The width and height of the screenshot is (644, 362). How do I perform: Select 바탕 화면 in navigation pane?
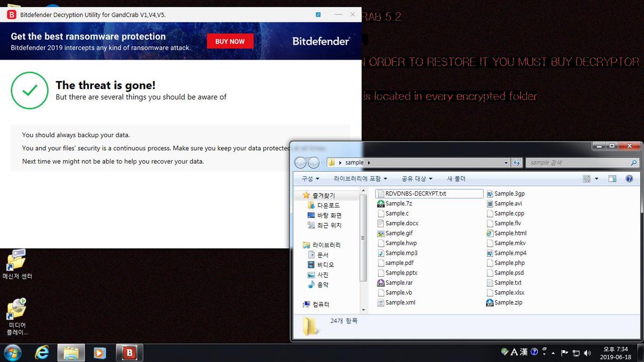pos(325,215)
